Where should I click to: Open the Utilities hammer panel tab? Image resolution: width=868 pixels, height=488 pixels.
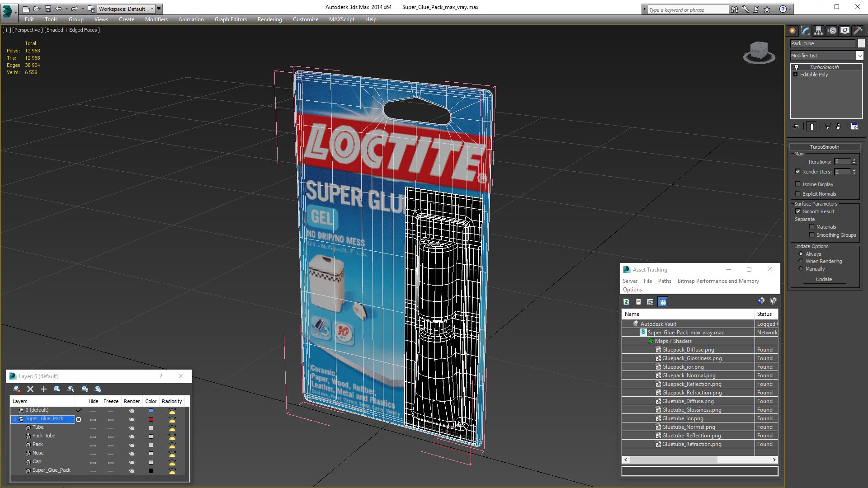pyautogui.click(x=858, y=31)
